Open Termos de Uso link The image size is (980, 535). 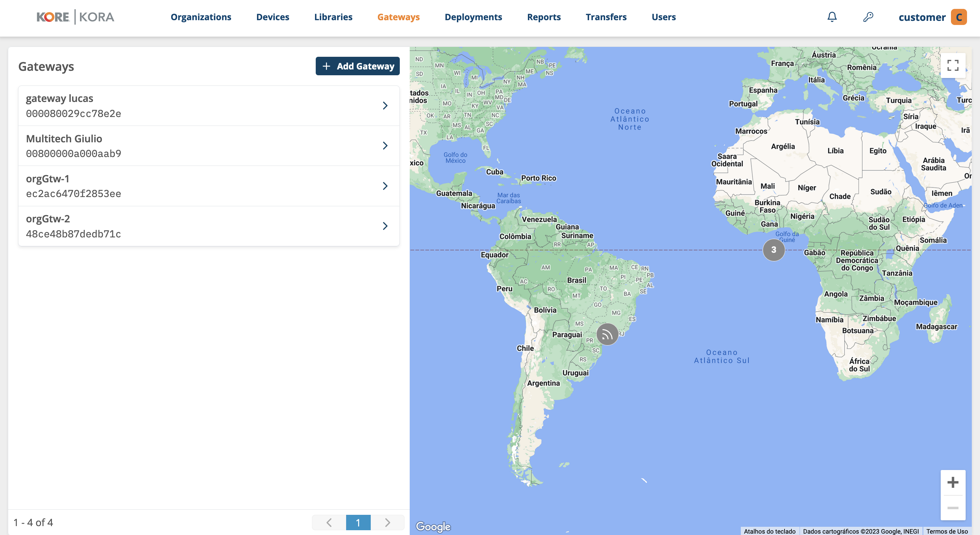pos(947,531)
